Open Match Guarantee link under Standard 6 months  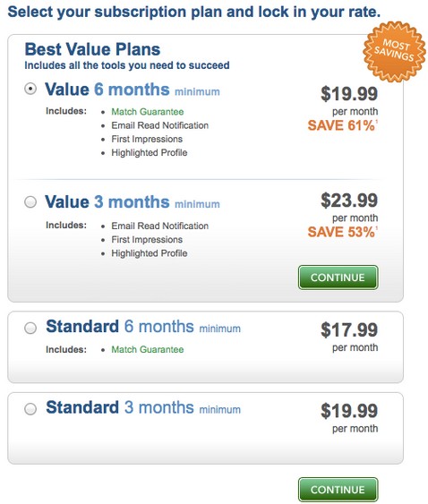point(147,349)
